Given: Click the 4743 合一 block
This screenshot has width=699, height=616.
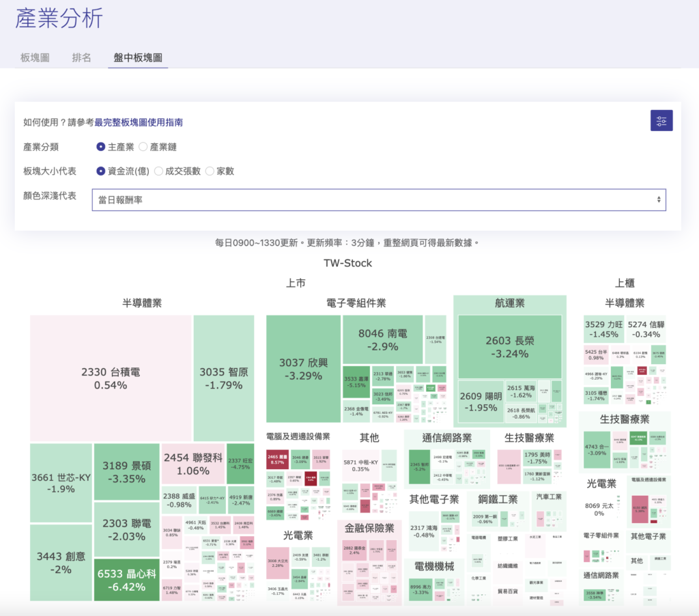Looking at the screenshot, I should tap(597, 449).
